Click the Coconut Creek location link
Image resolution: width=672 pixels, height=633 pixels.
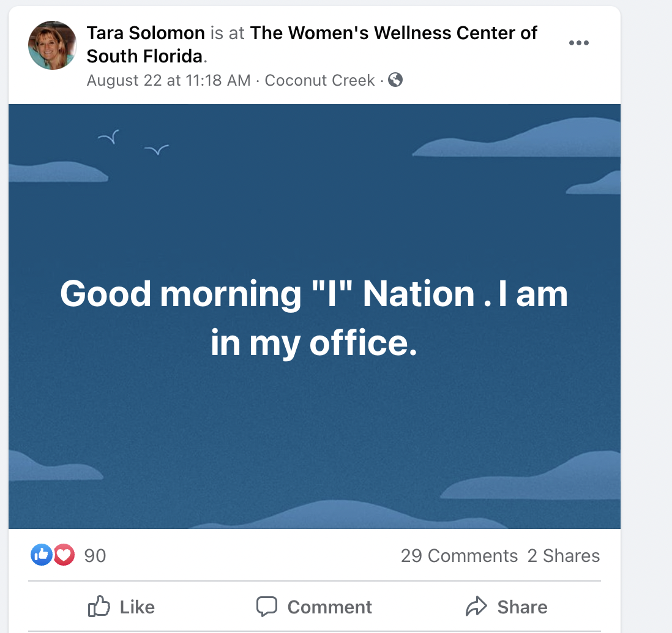point(319,80)
